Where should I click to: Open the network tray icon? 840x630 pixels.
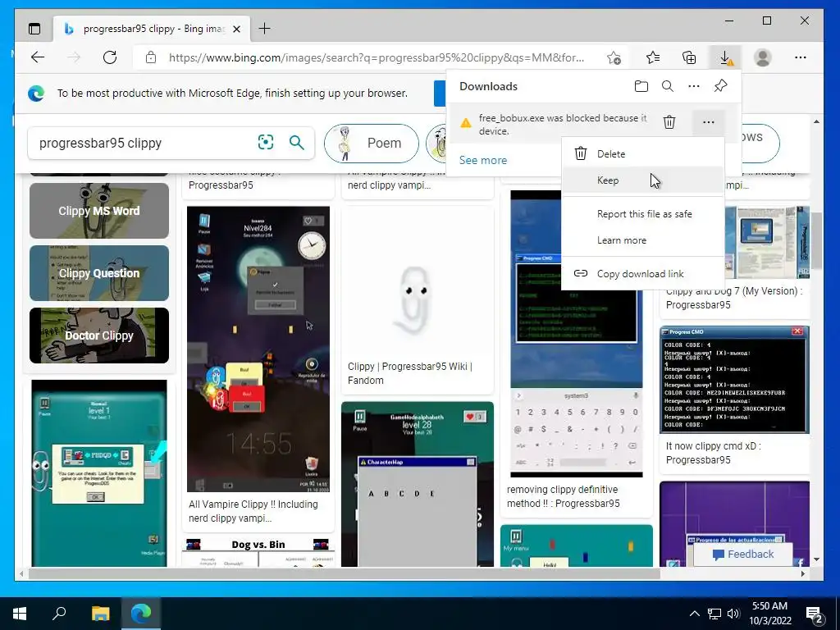714,614
